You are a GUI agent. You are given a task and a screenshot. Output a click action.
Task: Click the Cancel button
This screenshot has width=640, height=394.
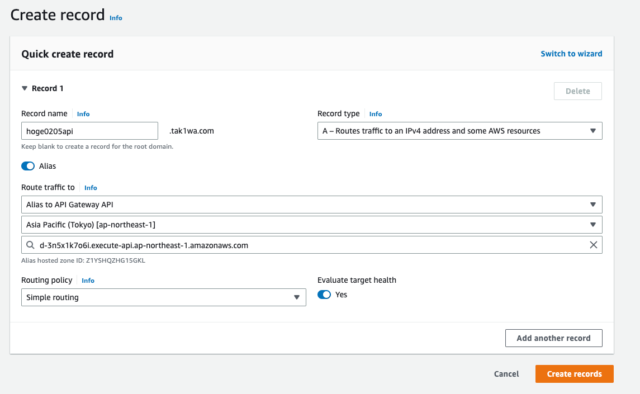(506, 374)
